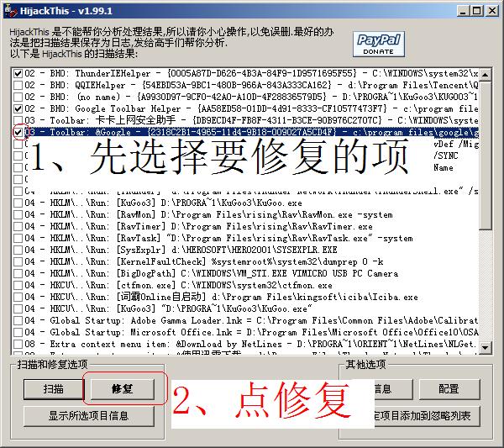Viewport: 504px width, 448px height.
Task: Check the [RavTask] startup entry checkbox
Action: click(18, 238)
